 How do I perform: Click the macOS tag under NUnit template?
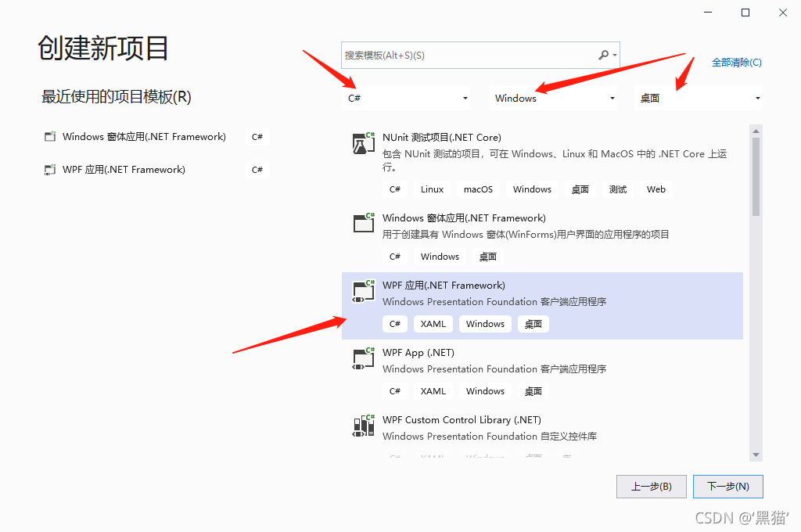click(x=478, y=189)
